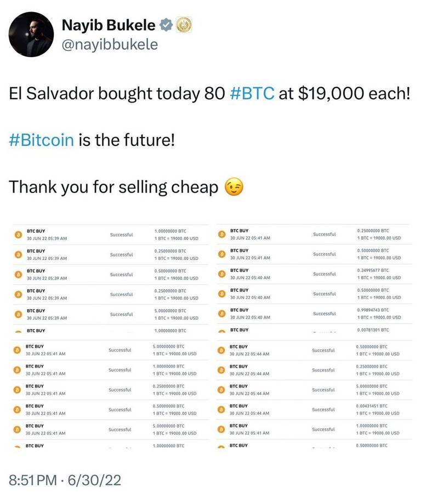Click Bitcoin icon beside 0.00431451 BTC transaction
This screenshot has width=421, height=504.
click(x=221, y=410)
